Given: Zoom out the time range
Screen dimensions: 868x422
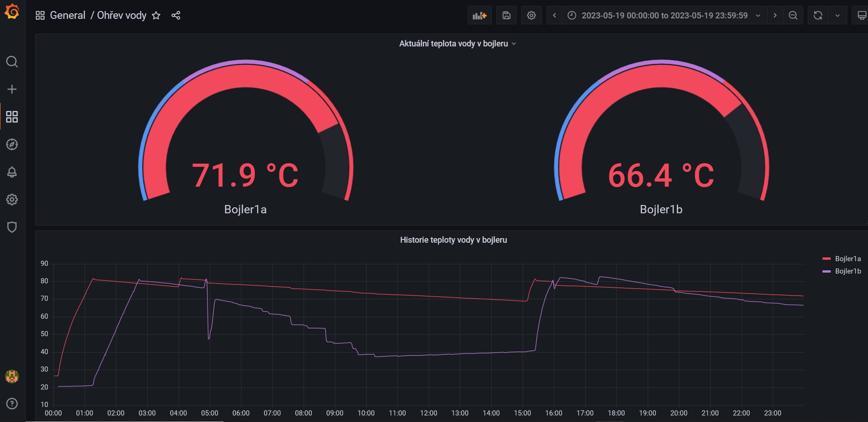Looking at the screenshot, I should pos(793,16).
